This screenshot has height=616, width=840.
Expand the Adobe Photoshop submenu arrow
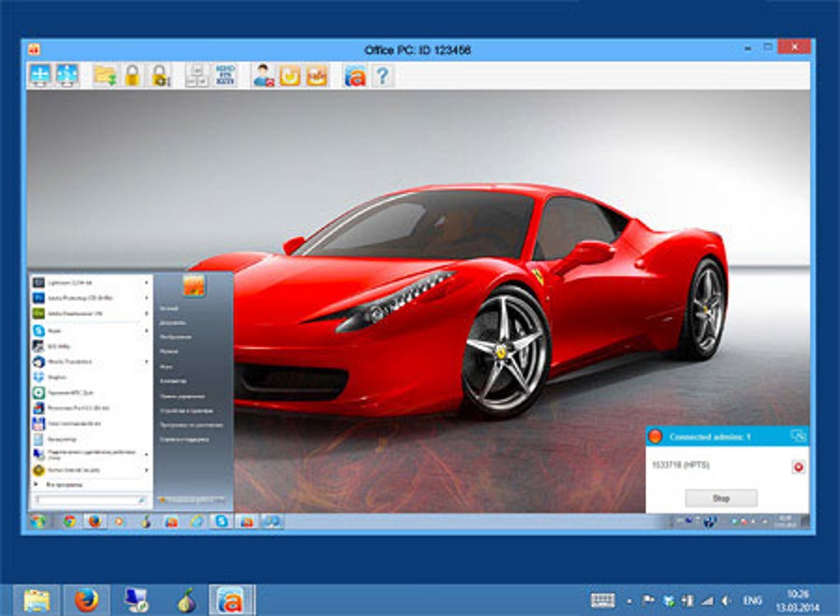pos(147,298)
